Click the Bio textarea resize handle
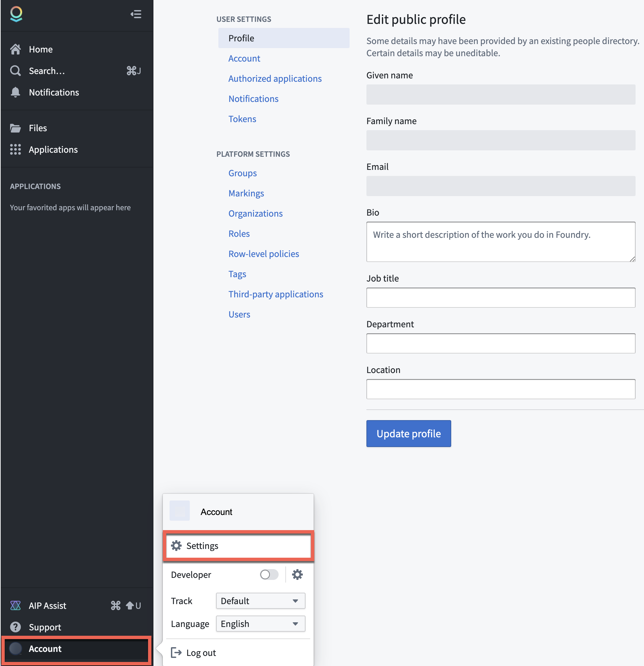 click(x=633, y=259)
